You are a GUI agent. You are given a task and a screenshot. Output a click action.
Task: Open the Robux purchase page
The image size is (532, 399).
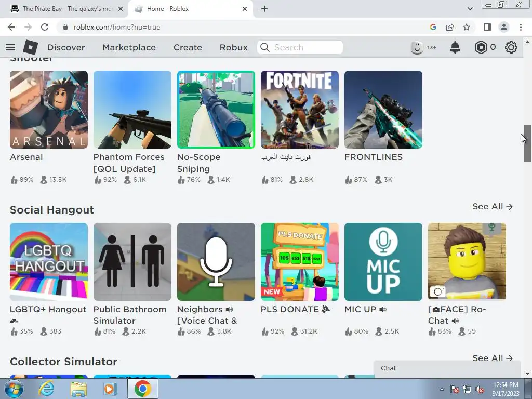[x=233, y=47]
